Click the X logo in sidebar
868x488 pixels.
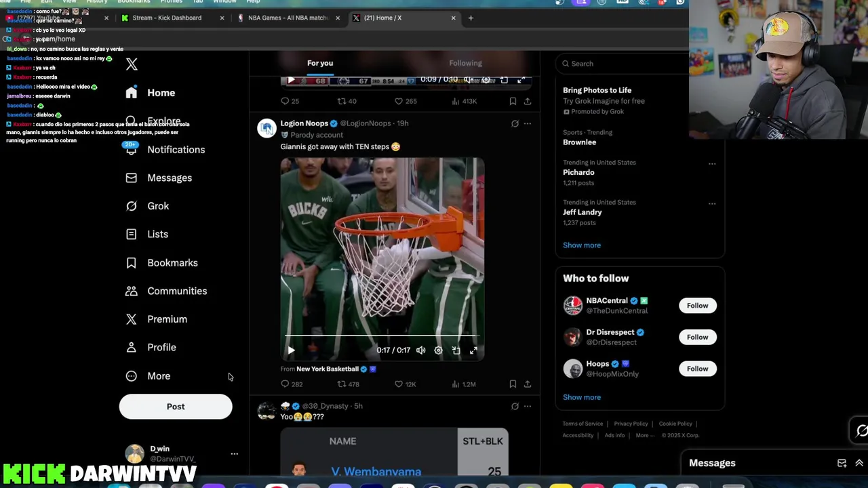point(132,64)
